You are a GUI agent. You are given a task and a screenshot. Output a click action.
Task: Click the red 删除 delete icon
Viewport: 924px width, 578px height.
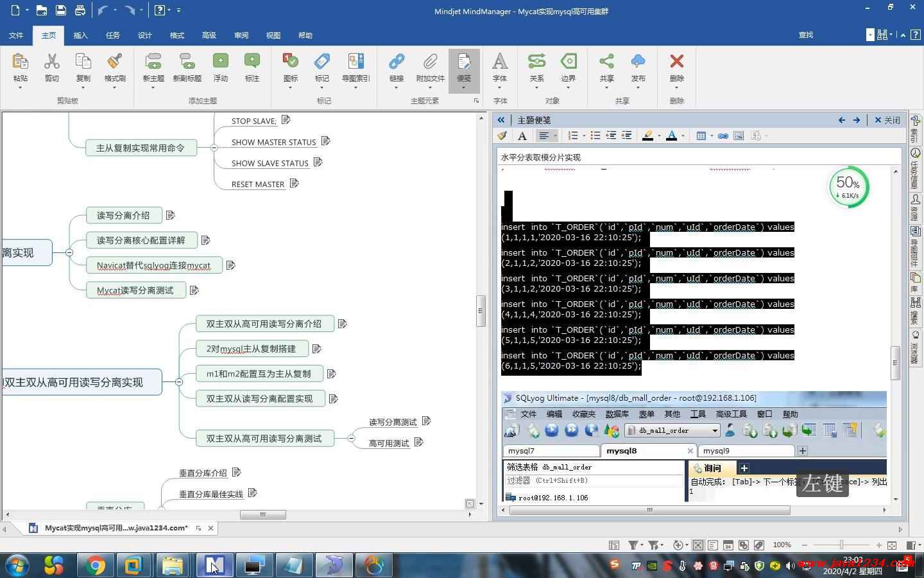pyautogui.click(x=676, y=62)
